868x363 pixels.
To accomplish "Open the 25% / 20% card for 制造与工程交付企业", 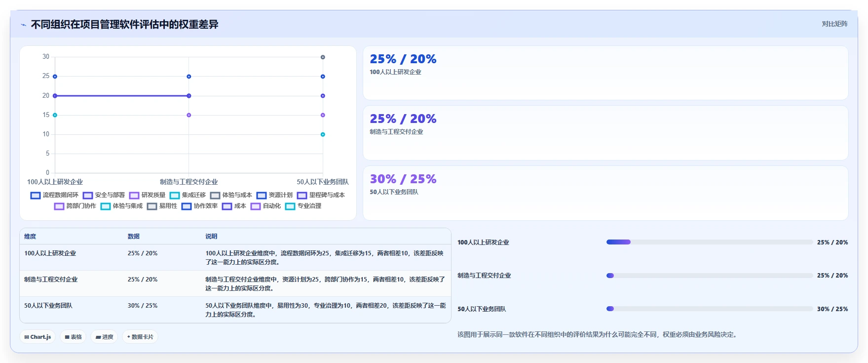I will [605, 133].
